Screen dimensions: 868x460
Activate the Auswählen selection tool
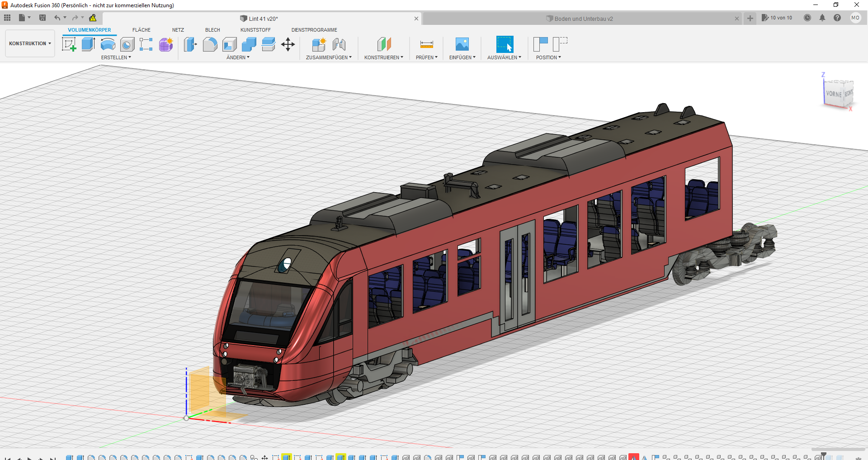[x=505, y=44]
